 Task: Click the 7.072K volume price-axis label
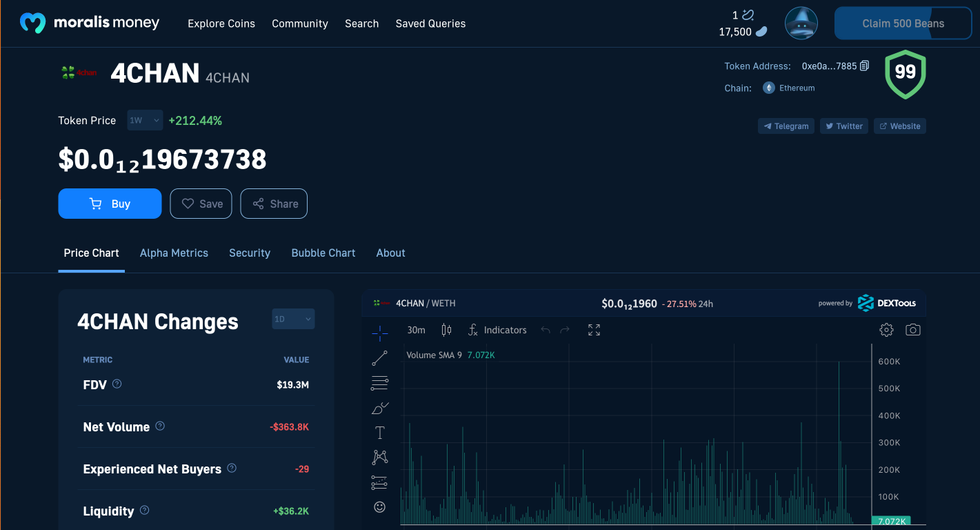tap(891, 521)
